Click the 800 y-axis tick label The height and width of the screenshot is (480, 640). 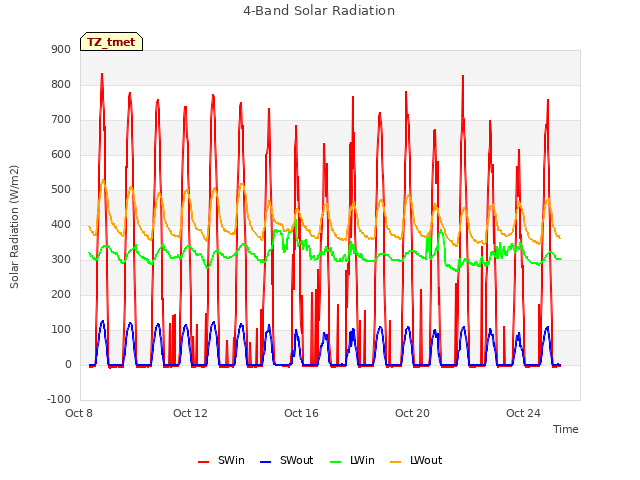[x=61, y=84]
